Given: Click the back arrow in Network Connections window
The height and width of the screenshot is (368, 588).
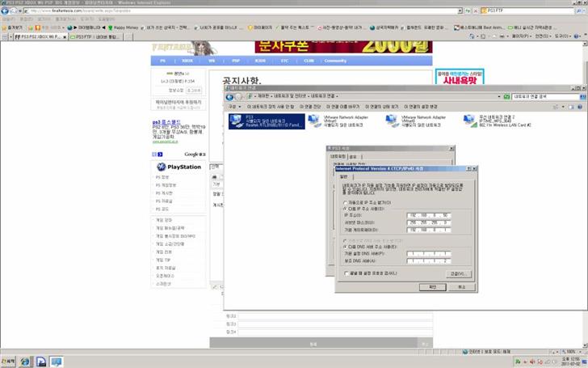Looking at the screenshot, I should [x=231, y=96].
